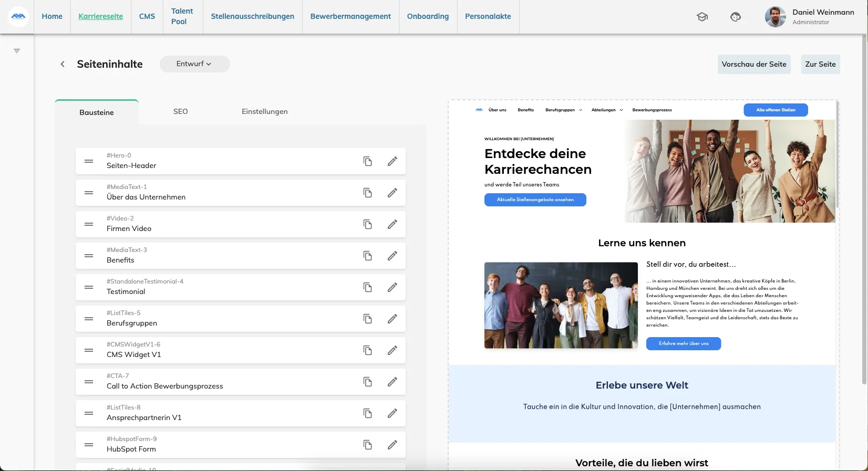Edit the Über das Unternehmen block
This screenshot has height=471, width=868.
pos(392,193)
